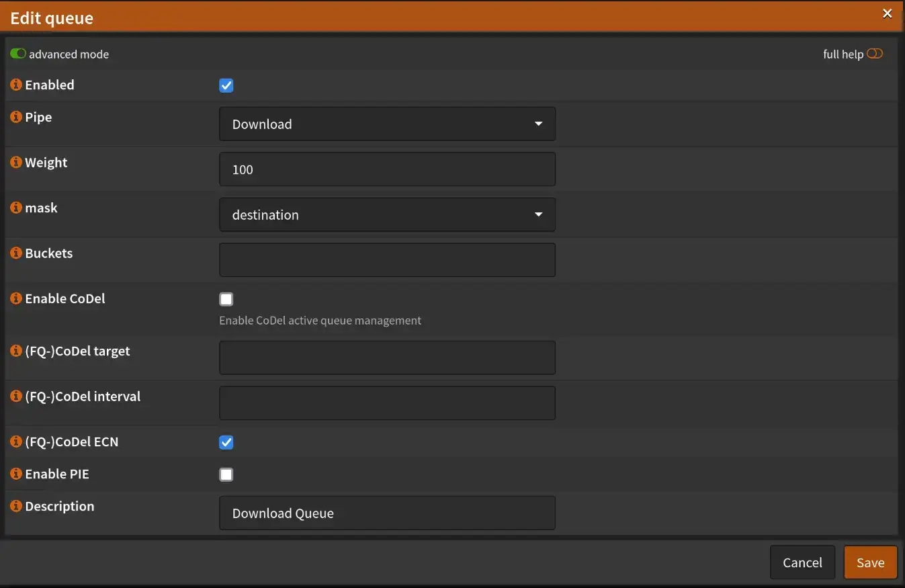Show help via the Weight info icon
905x588 pixels.
coord(16,163)
